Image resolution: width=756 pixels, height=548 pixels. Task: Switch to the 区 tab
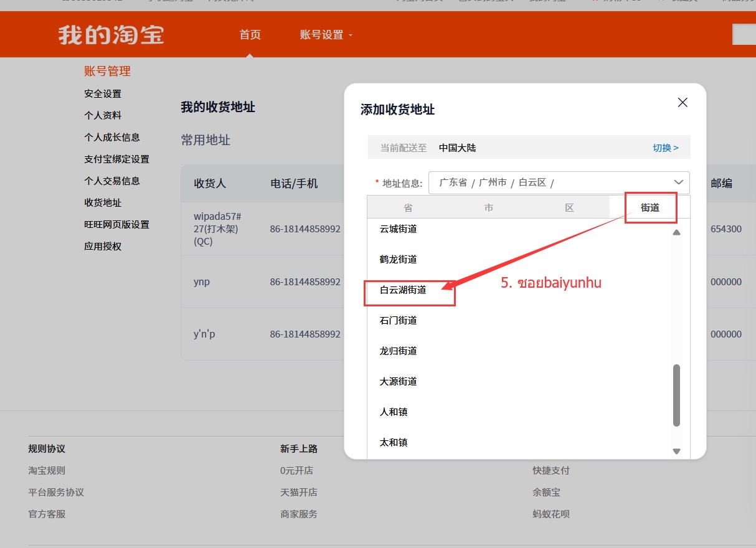(569, 207)
